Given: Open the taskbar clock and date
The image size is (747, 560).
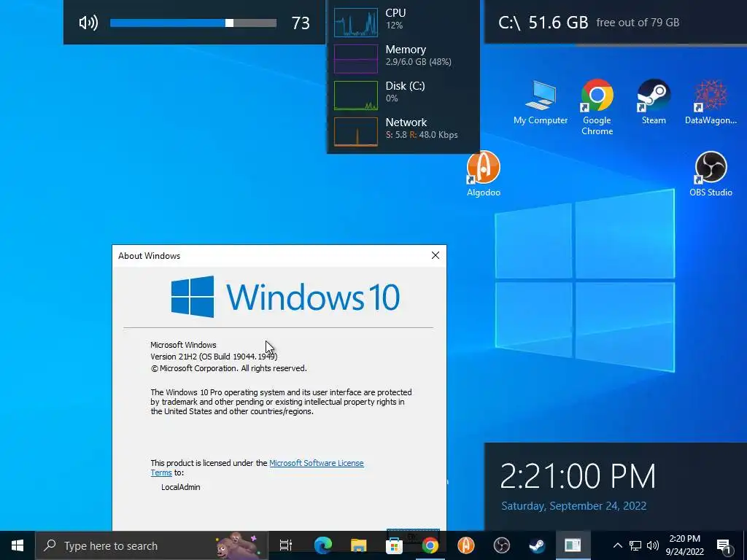Looking at the screenshot, I should pos(684,545).
